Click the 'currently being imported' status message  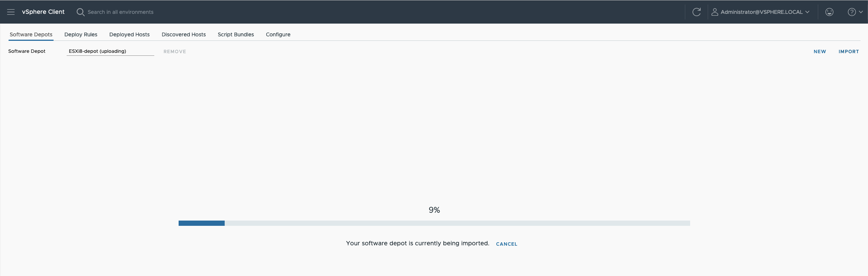coord(418,243)
